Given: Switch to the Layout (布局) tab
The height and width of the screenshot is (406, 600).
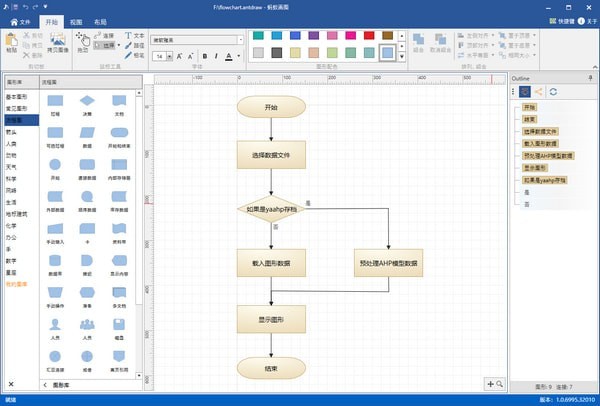Looking at the screenshot, I should [x=100, y=22].
